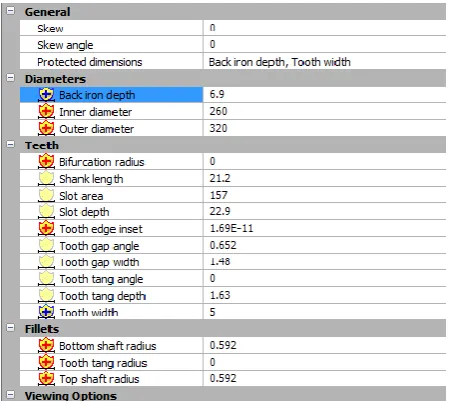Click the yellow shield icon beside Tooth gap width
Image resolution: width=455 pixels, height=408 pixels.
tap(46, 262)
